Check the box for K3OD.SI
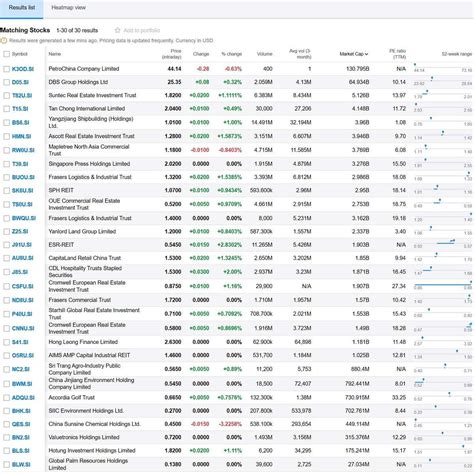This screenshot has height=474, width=474. pos(6,69)
